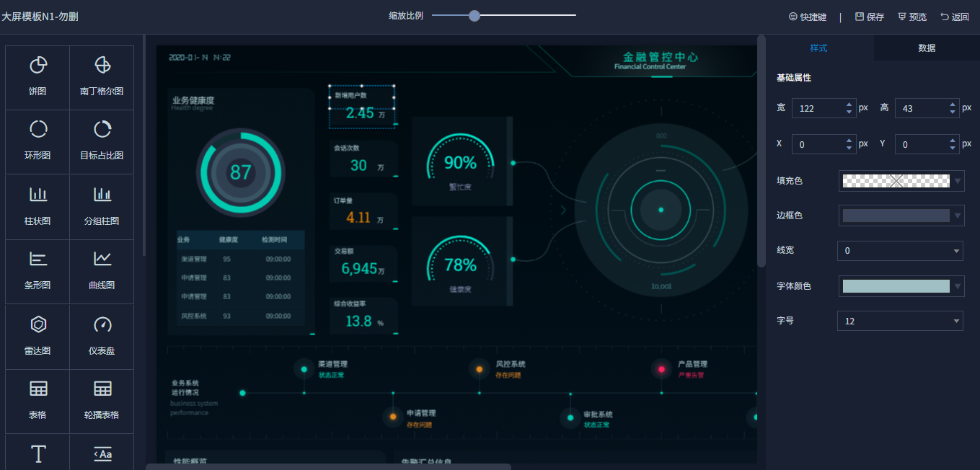Click the font color (字体颜色) swatch

[896, 286]
